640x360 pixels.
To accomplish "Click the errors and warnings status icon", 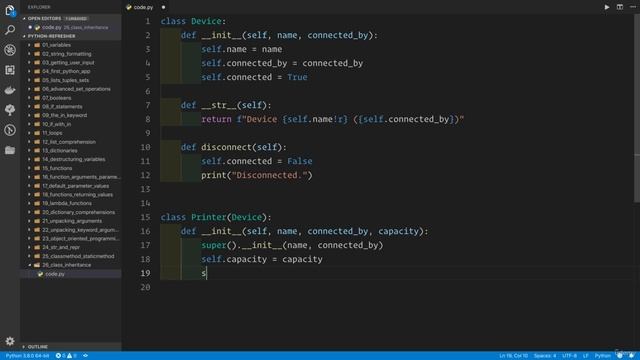I will pos(66,356).
